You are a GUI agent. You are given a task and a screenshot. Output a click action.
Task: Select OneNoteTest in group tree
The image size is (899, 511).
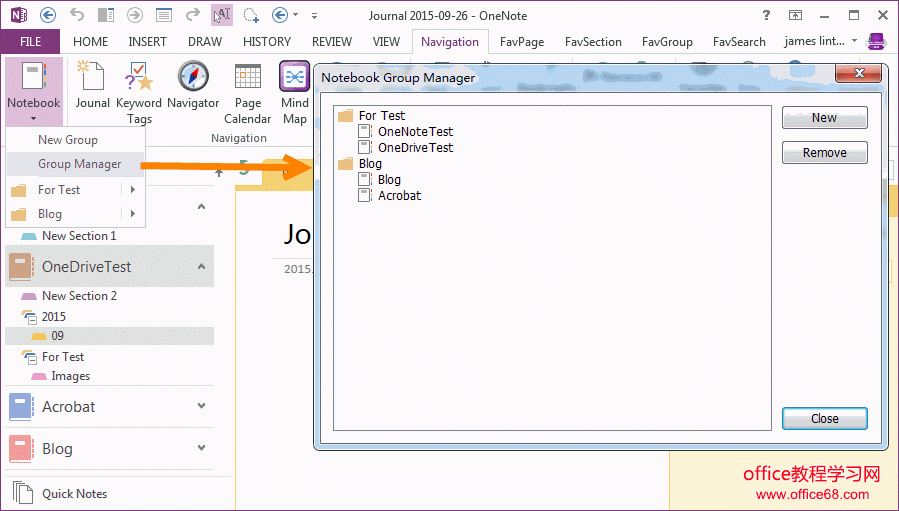click(x=414, y=131)
